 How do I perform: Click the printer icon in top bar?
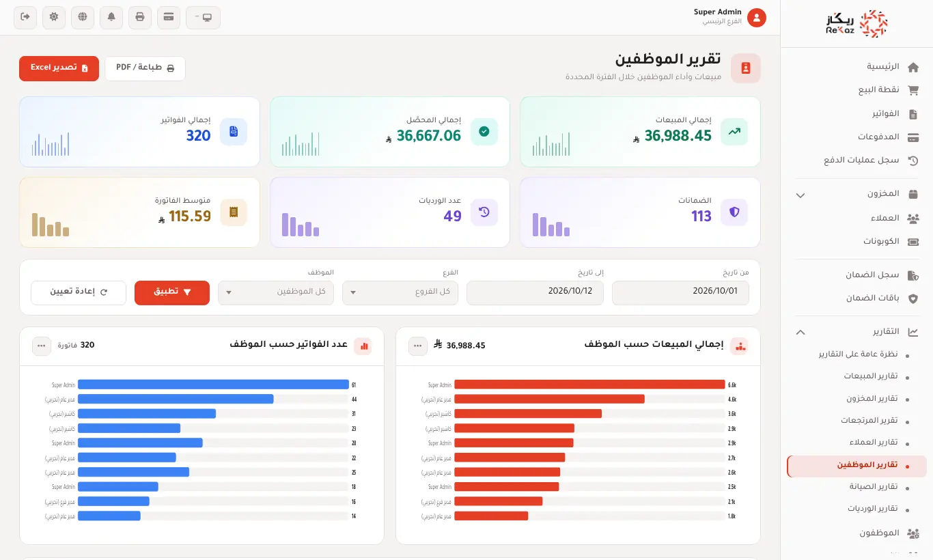(x=140, y=17)
